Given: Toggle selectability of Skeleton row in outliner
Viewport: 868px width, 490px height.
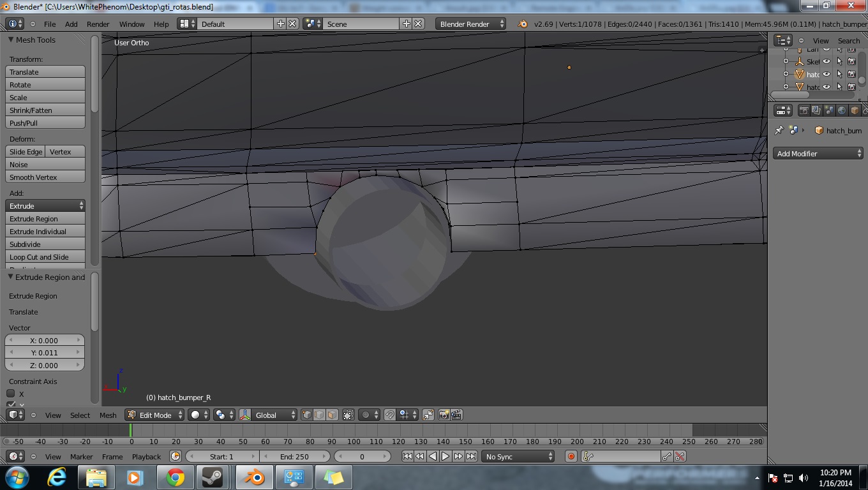Looking at the screenshot, I should [x=839, y=62].
